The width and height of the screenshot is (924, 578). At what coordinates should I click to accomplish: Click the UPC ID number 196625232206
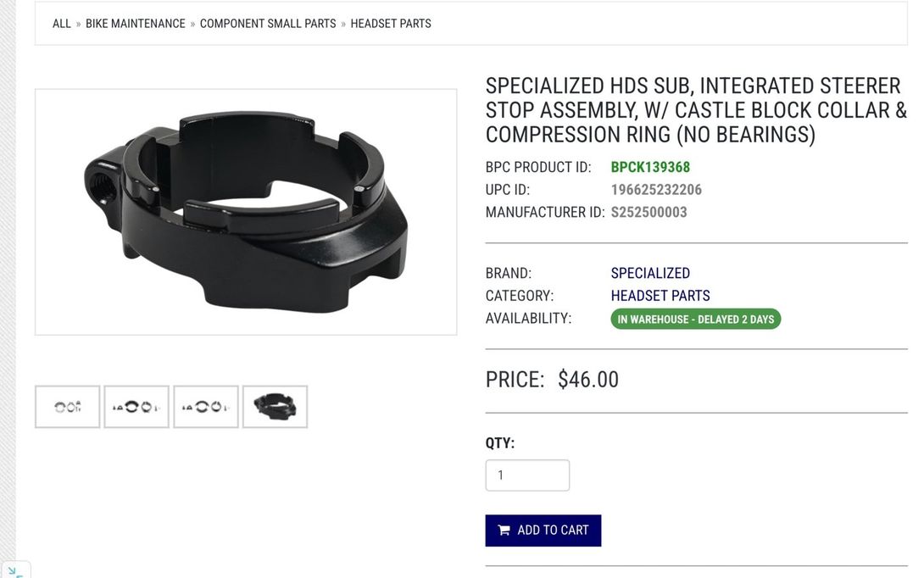pyautogui.click(x=656, y=190)
